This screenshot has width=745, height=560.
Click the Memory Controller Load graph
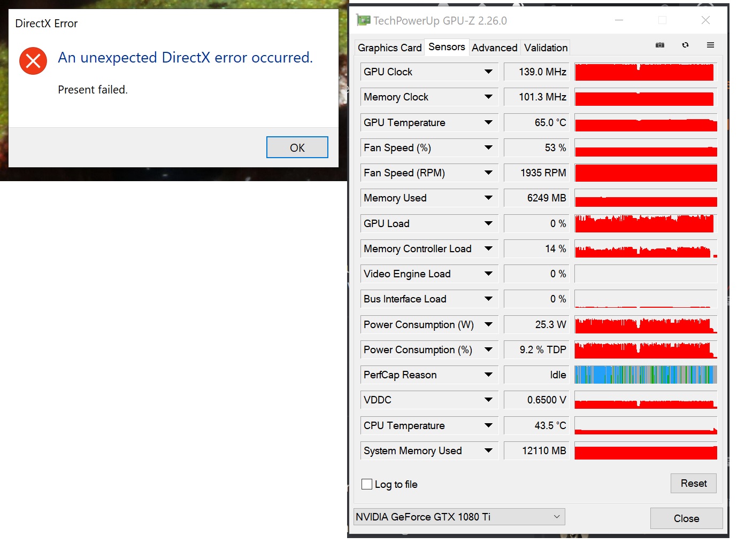coord(646,248)
